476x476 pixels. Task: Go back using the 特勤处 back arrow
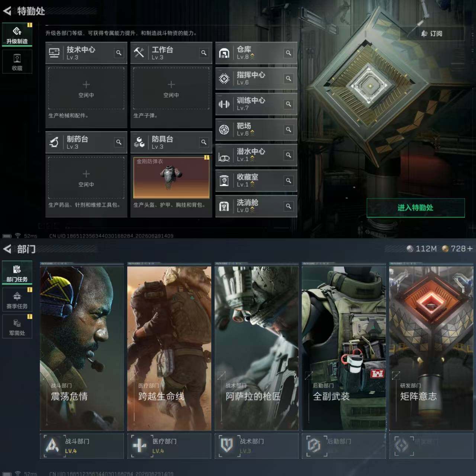(7, 11)
